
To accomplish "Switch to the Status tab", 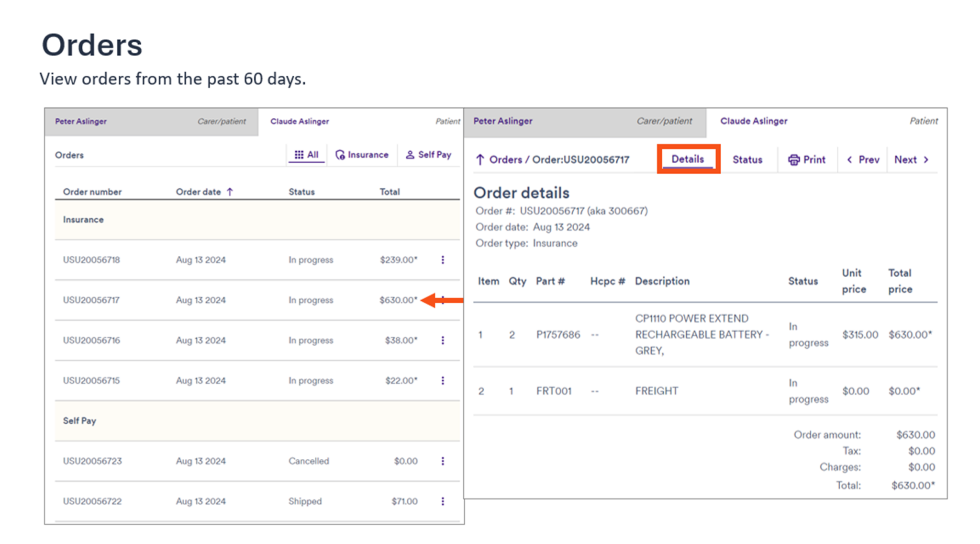I will [x=747, y=160].
